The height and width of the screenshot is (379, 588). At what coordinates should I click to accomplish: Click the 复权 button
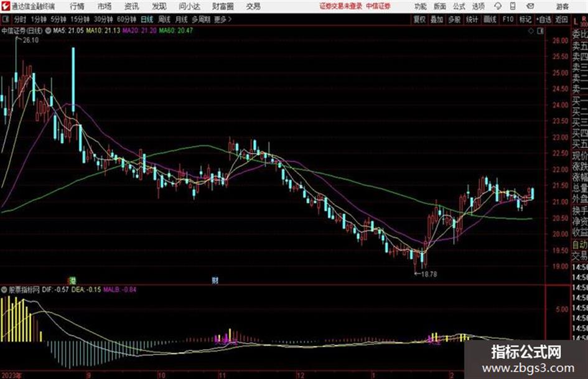pyautogui.click(x=419, y=19)
